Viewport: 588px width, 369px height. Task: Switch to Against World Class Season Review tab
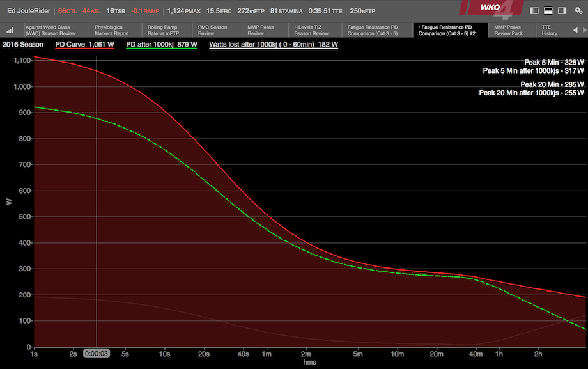tap(51, 30)
